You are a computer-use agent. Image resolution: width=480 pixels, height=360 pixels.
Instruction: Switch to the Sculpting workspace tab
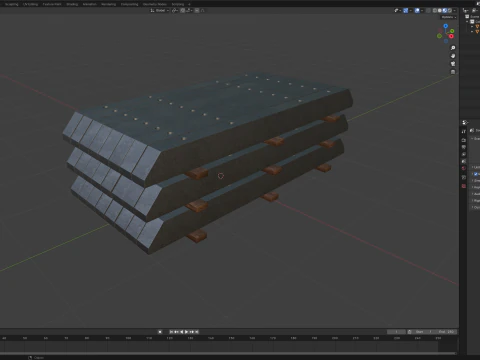11,4
